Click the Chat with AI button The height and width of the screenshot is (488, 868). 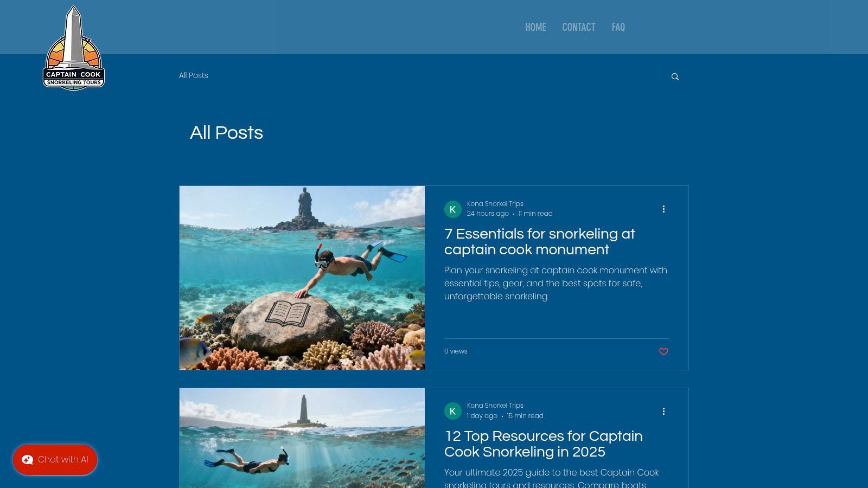55,460
